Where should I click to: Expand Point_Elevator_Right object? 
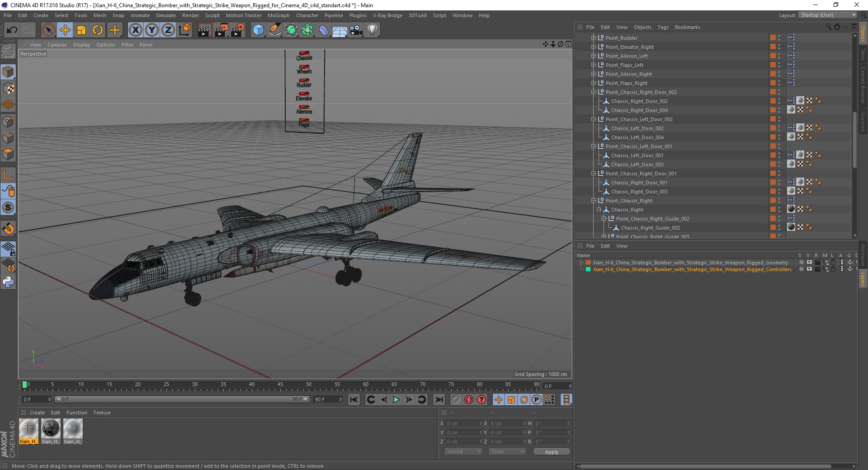(x=594, y=47)
